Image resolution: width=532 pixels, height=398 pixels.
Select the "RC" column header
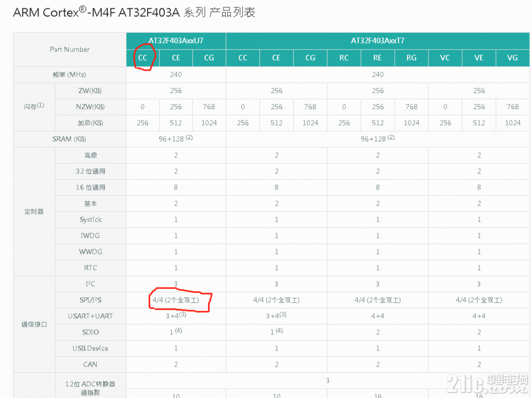coord(344,58)
